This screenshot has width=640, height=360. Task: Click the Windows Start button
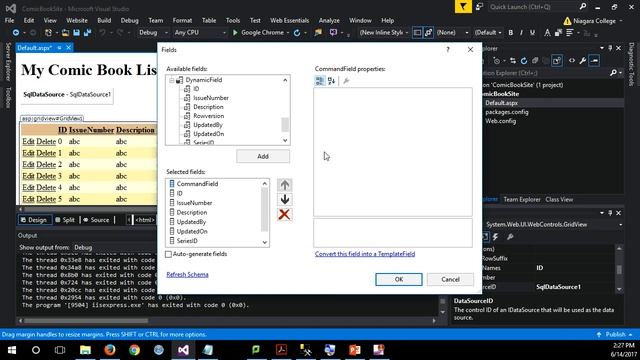tap(12, 350)
